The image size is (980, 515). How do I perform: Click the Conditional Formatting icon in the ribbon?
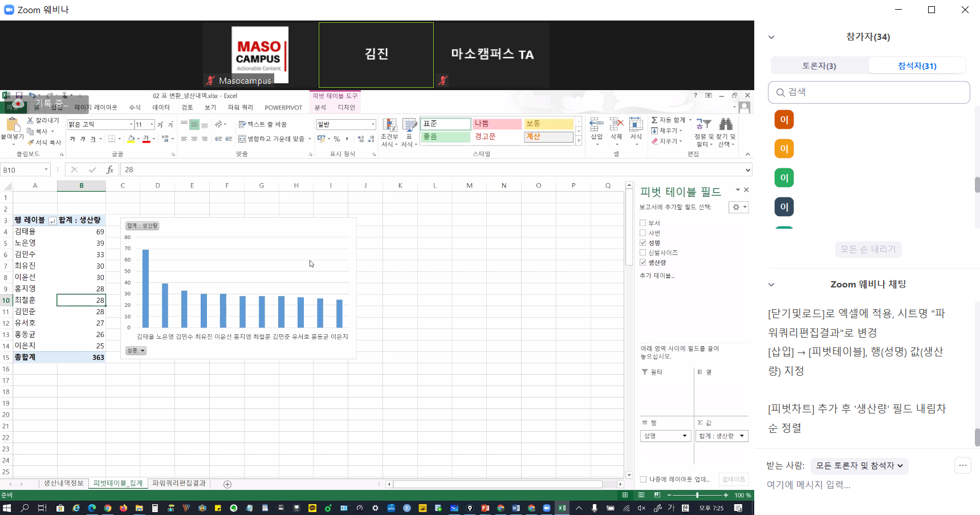click(390, 127)
